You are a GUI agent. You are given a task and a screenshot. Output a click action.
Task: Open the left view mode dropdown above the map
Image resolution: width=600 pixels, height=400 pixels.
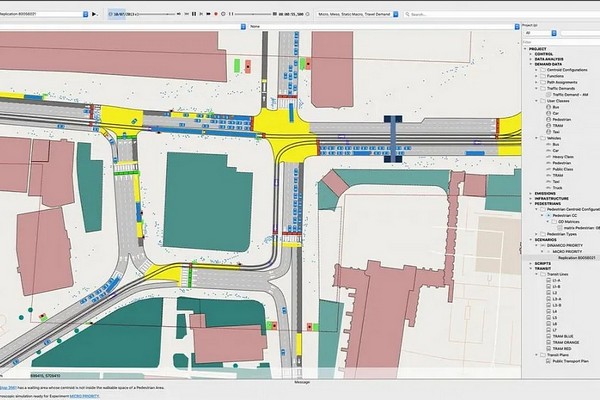point(243,26)
